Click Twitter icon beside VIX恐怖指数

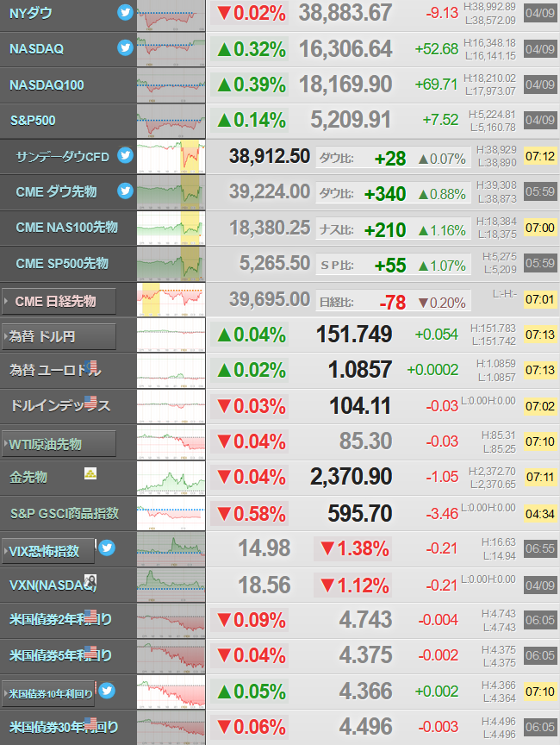(x=107, y=548)
